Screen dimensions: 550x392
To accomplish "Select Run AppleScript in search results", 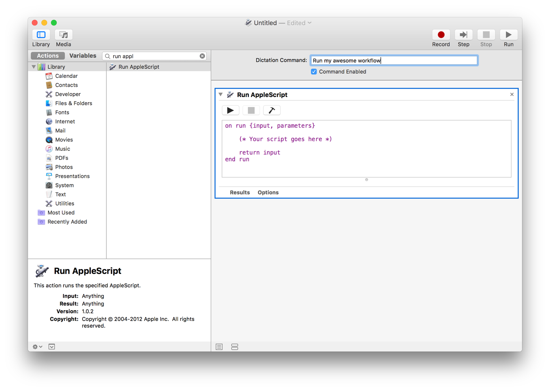I will (x=159, y=67).
